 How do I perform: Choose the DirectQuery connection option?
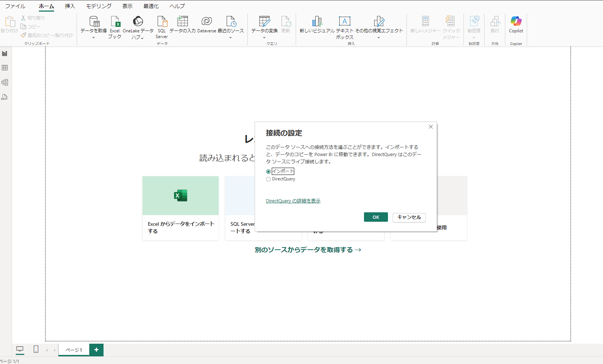point(268,179)
